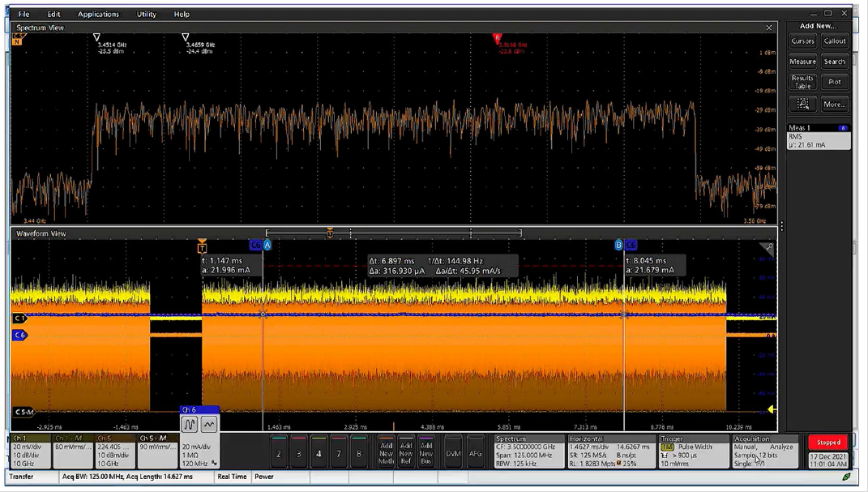Select the normal waveform icon in Ch 6 popup
This screenshot has height=492, width=868.
[x=190, y=424]
